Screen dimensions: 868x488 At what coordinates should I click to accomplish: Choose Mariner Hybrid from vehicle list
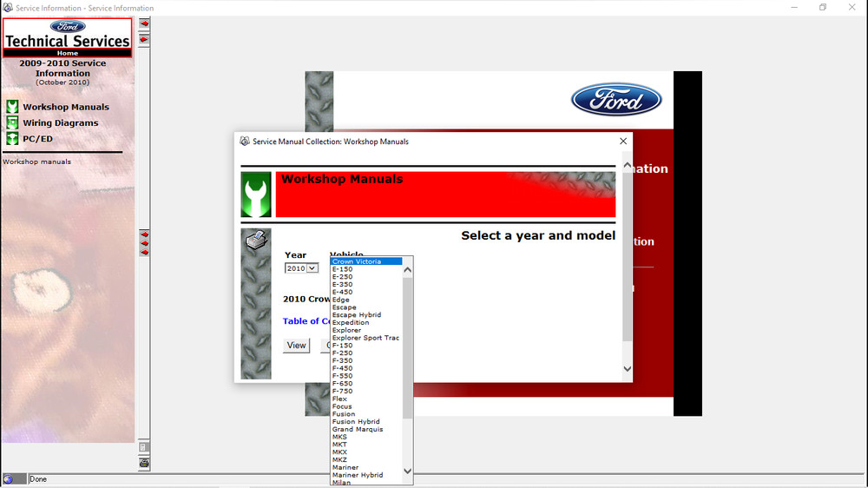pyautogui.click(x=366, y=475)
